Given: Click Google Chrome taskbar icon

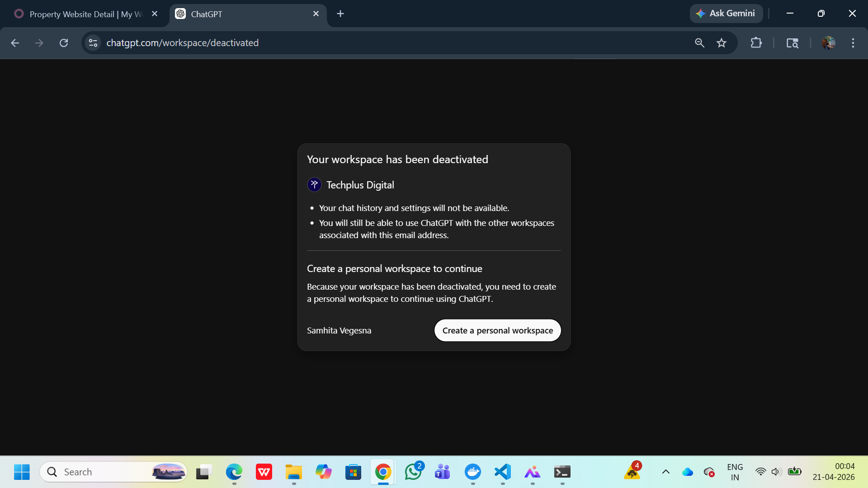Looking at the screenshot, I should click(383, 472).
